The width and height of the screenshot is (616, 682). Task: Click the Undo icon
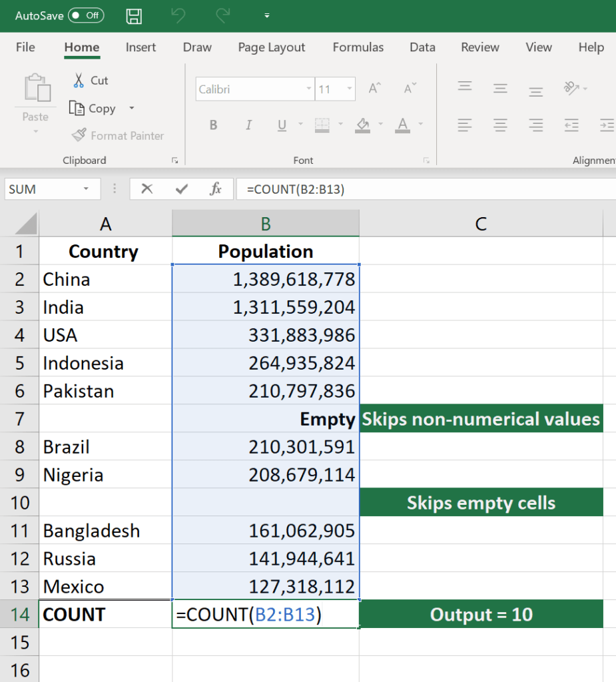(x=177, y=17)
